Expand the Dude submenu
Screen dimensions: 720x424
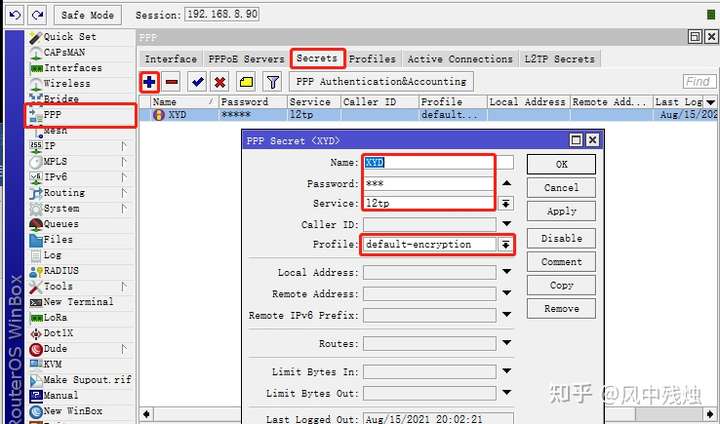[x=124, y=349]
